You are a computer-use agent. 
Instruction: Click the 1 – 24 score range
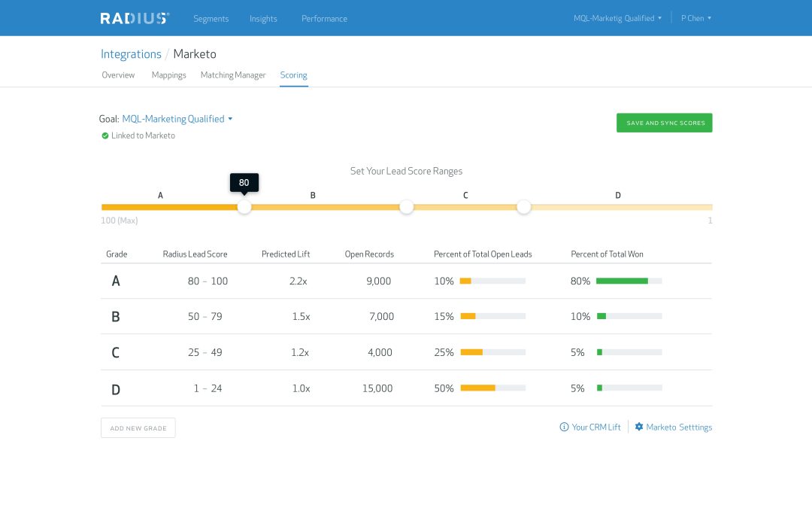[x=208, y=388]
